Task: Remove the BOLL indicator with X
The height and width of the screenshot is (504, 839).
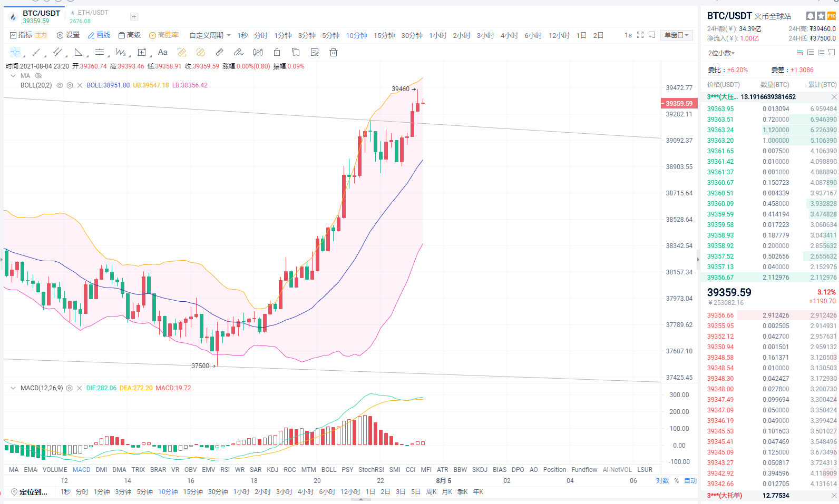Action: click(80, 85)
